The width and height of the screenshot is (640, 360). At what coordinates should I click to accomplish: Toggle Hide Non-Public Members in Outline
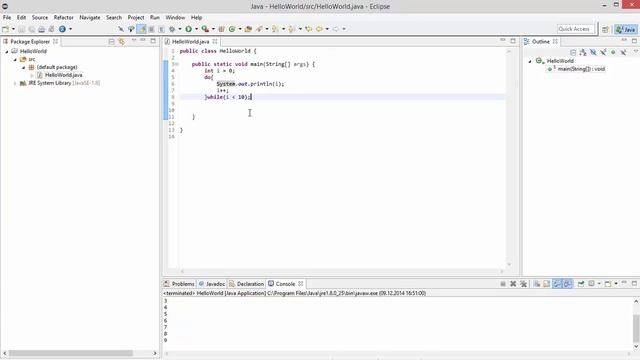tap(613, 53)
